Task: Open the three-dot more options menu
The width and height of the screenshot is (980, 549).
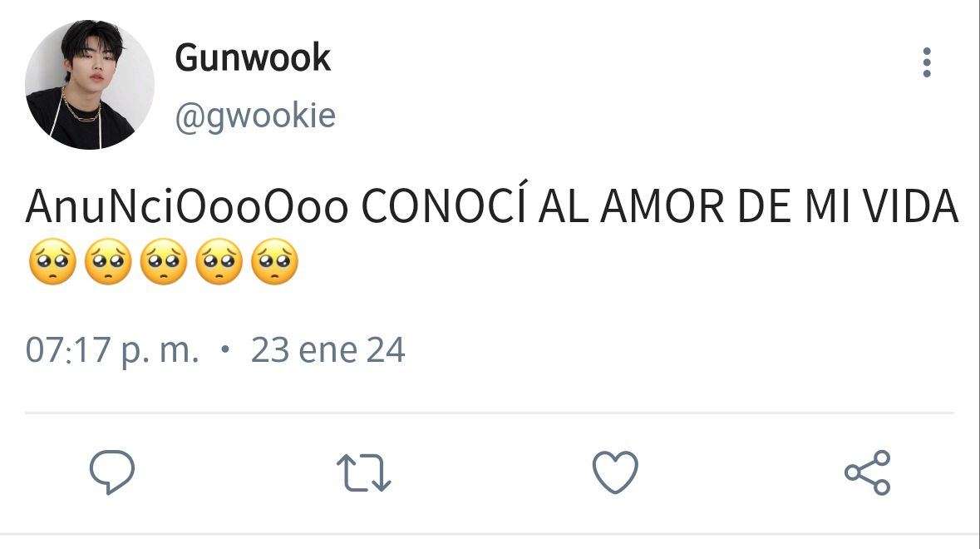Action: 927,62
